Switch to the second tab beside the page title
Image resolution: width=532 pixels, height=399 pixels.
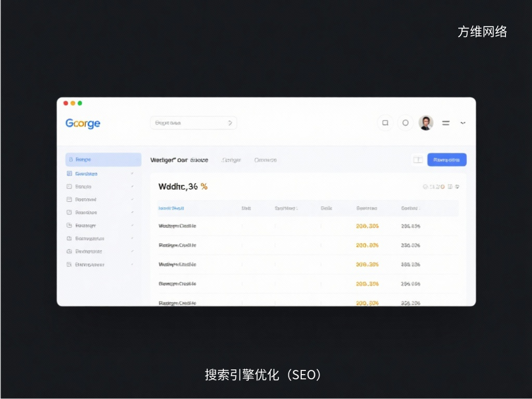pos(231,160)
